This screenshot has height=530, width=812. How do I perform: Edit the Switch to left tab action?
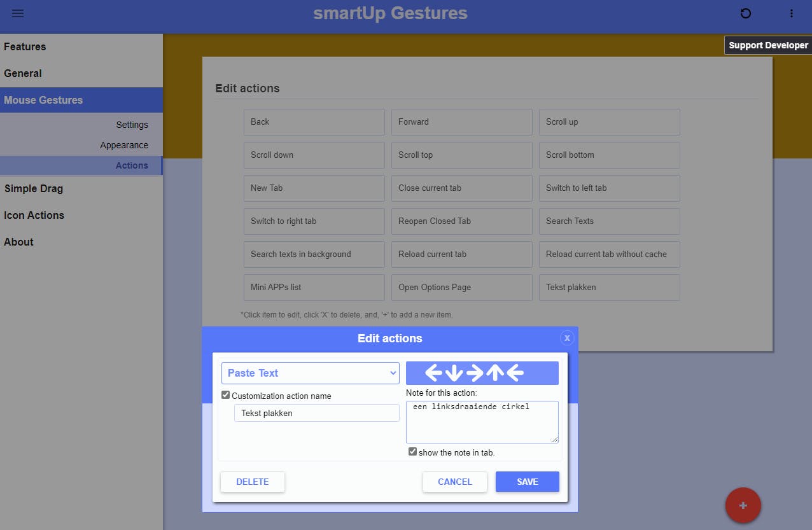pos(610,188)
